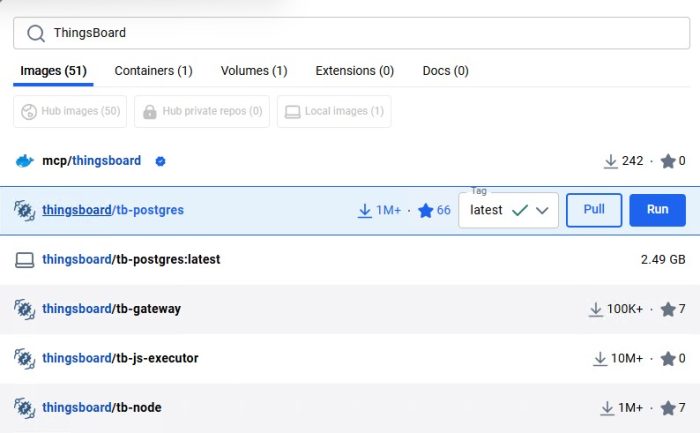Run the thingsboard/tb-postgres image
This screenshot has height=433, width=700.
(x=657, y=210)
